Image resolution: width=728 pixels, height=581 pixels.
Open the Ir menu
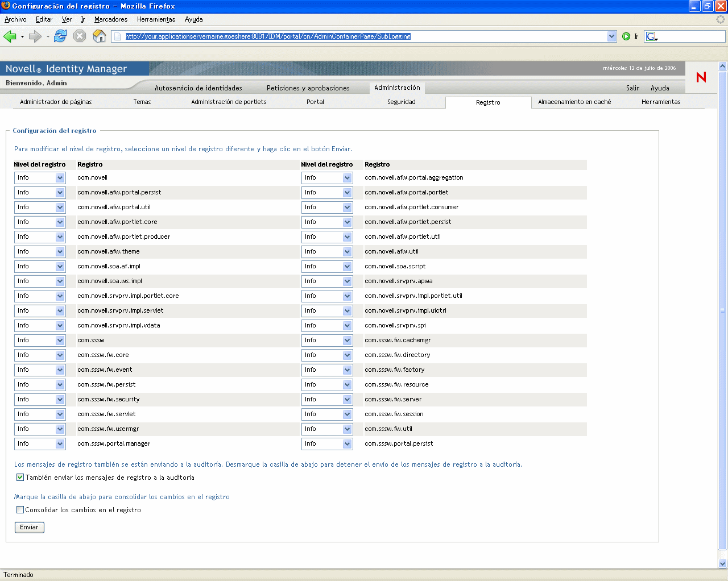click(82, 19)
